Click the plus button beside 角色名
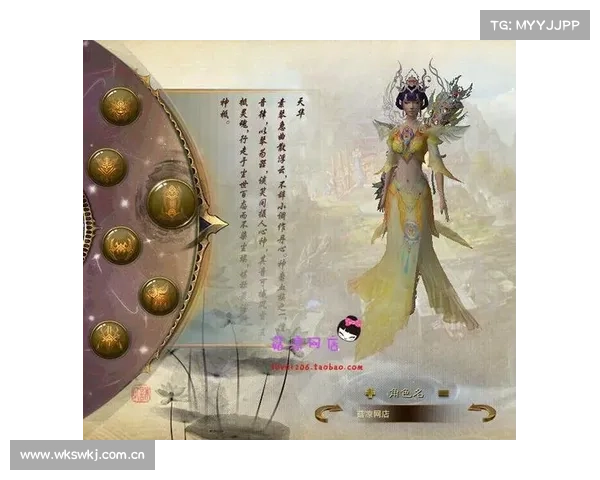The width and height of the screenshot is (600, 480). 370,393
